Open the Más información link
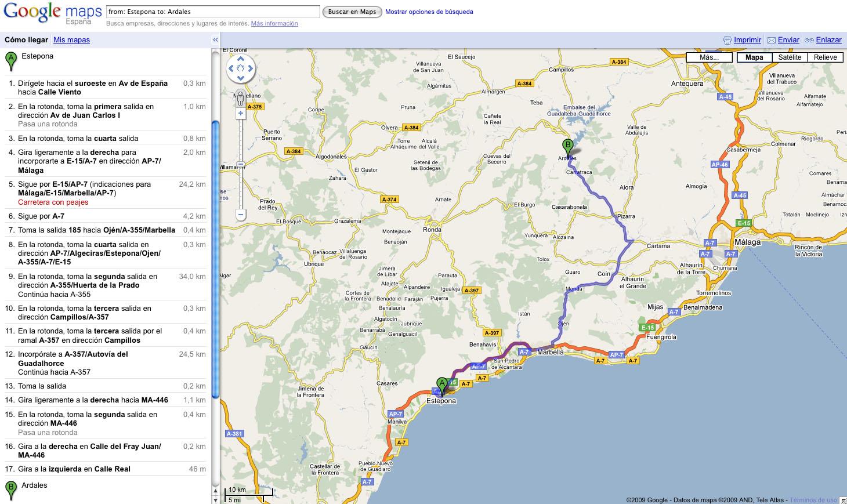 point(274,23)
